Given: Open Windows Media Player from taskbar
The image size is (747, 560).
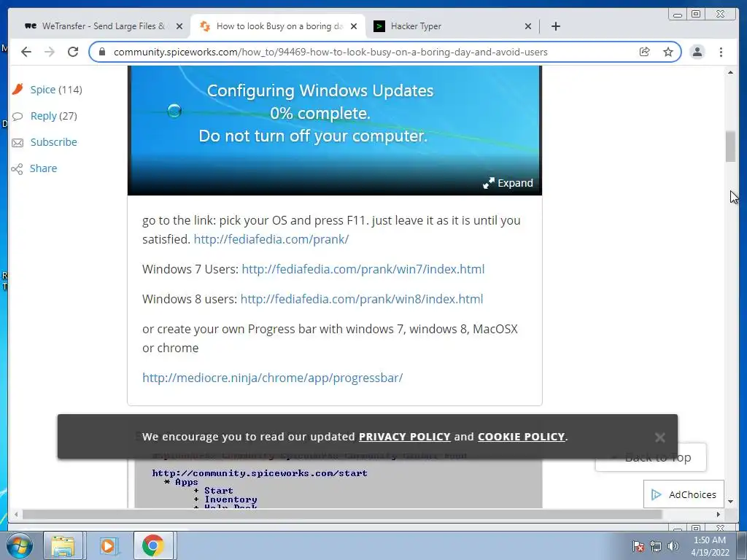Looking at the screenshot, I should click(108, 545).
